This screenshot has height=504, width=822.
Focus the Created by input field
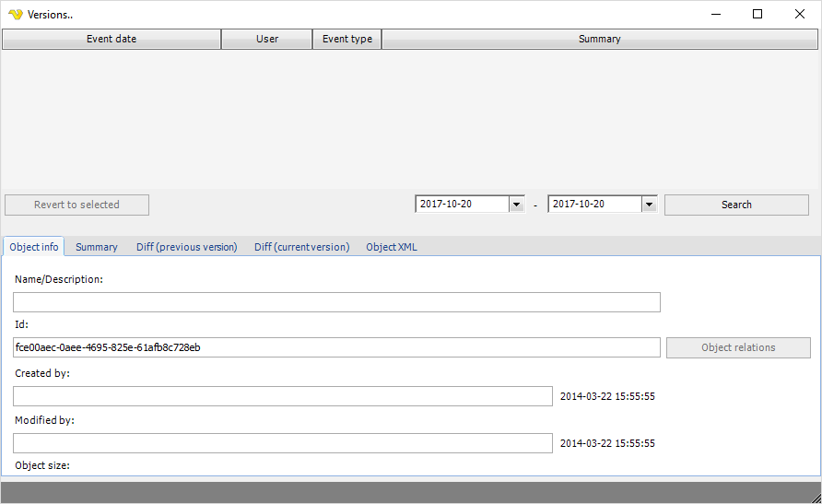[x=282, y=396]
